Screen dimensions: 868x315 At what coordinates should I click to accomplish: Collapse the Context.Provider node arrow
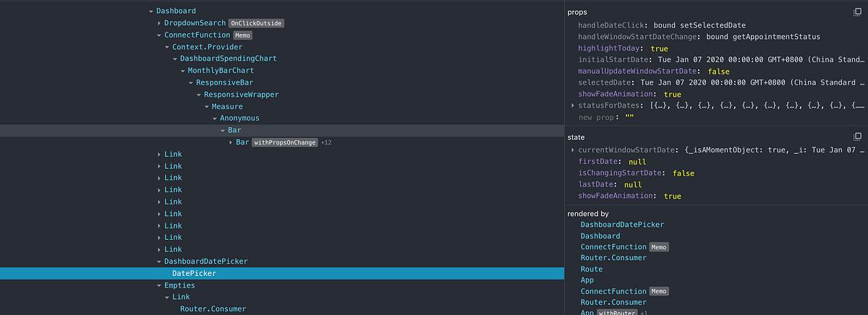[166, 47]
